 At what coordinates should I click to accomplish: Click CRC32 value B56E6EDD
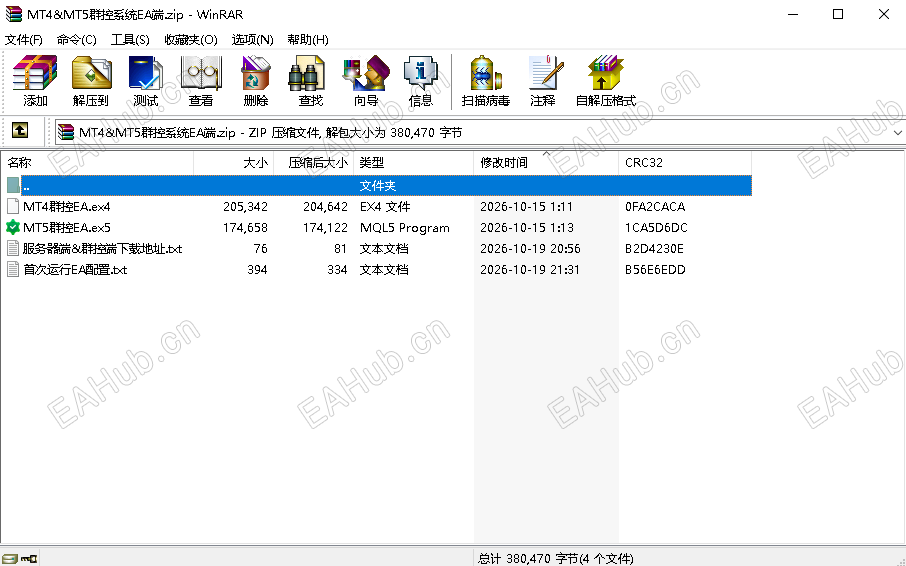pyautogui.click(x=655, y=270)
